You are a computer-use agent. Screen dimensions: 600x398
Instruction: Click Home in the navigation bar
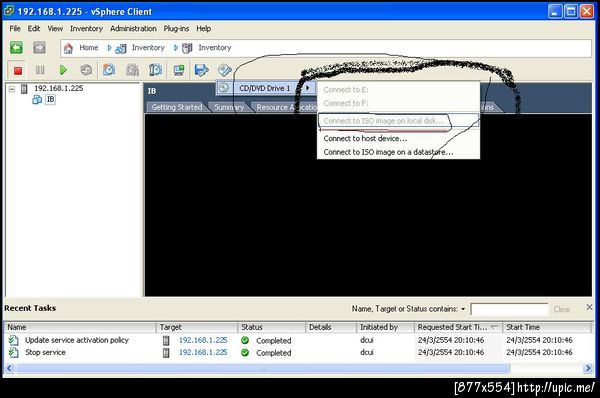point(89,48)
